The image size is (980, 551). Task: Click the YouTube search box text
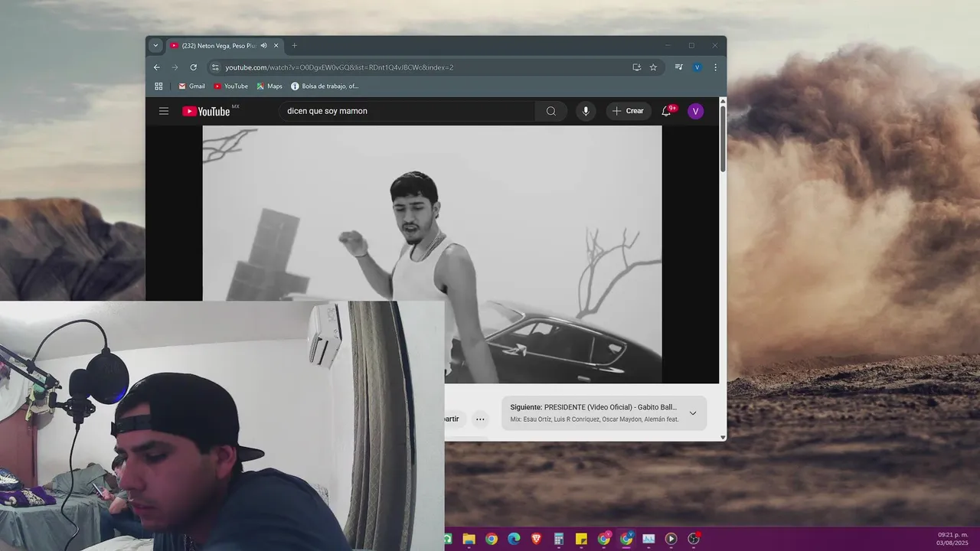(x=327, y=111)
